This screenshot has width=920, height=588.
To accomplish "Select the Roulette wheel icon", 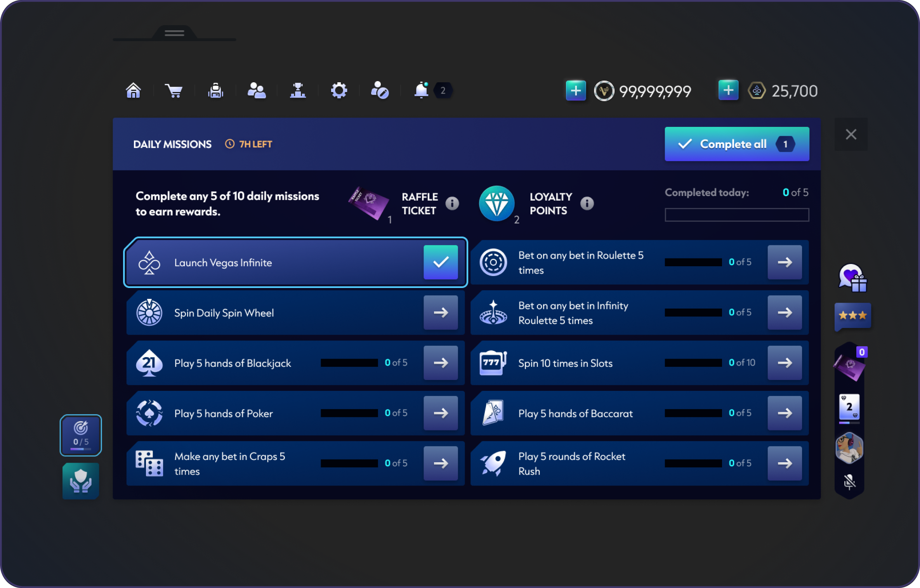I will click(493, 262).
